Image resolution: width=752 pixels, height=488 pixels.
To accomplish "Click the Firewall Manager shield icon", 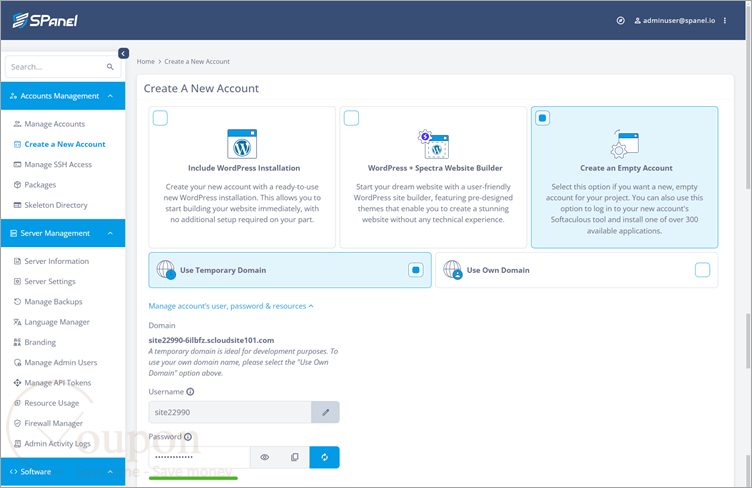I will (17, 423).
